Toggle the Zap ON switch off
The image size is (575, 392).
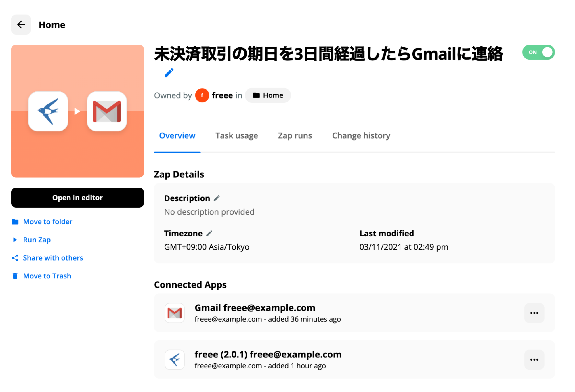point(538,52)
